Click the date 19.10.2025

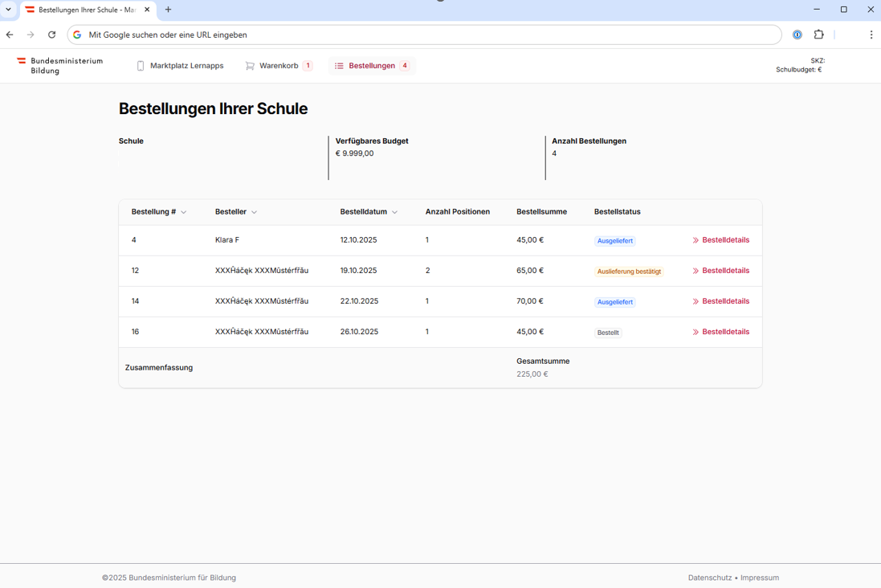click(x=358, y=271)
